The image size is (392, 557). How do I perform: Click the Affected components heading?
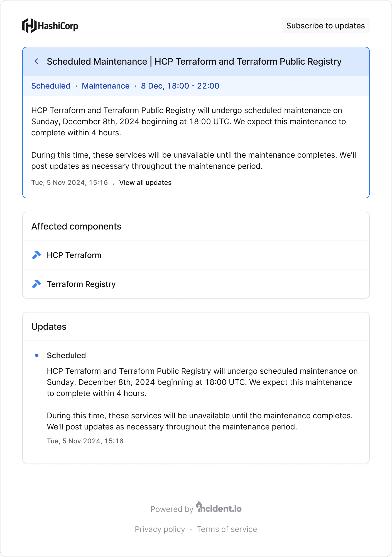77,226
